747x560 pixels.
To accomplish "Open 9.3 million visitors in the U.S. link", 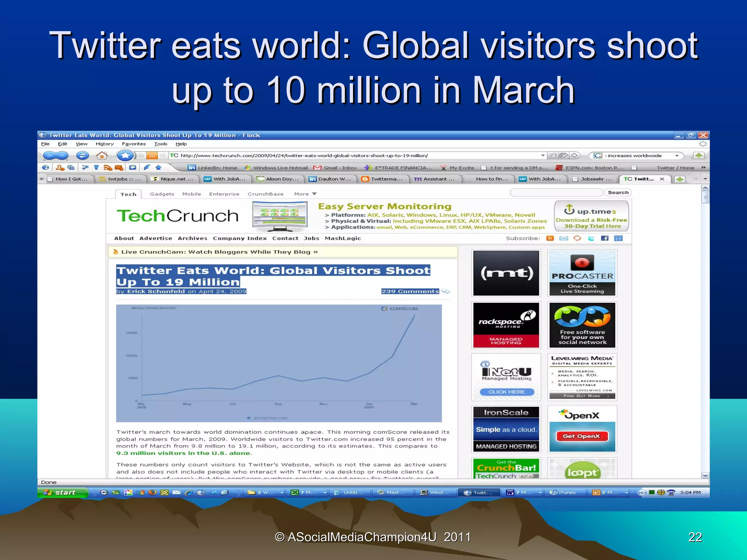I will click(183, 453).
